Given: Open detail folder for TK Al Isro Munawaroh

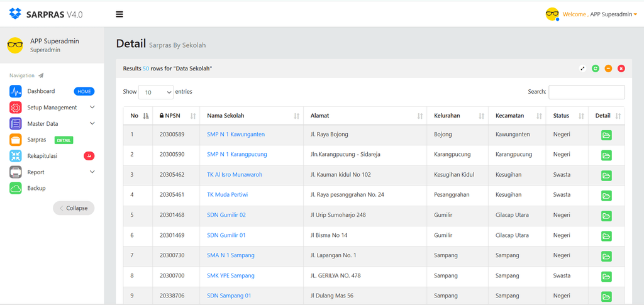Looking at the screenshot, I should point(606,175).
